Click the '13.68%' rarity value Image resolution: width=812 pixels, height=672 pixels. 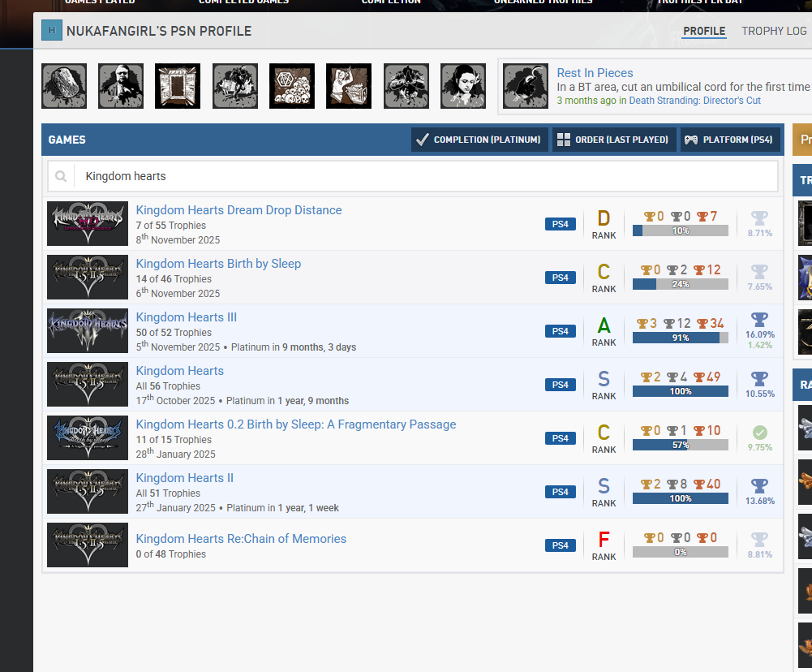coord(760,501)
